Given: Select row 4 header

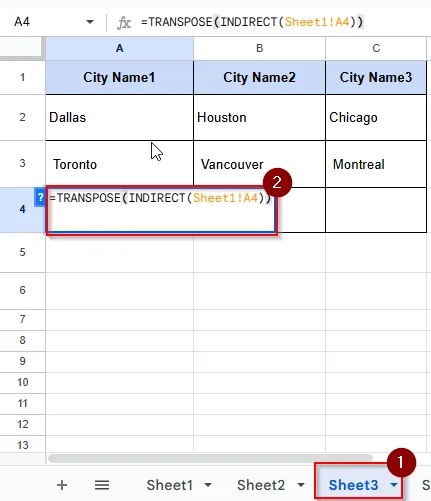Looking at the screenshot, I should [x=22, y=209].
